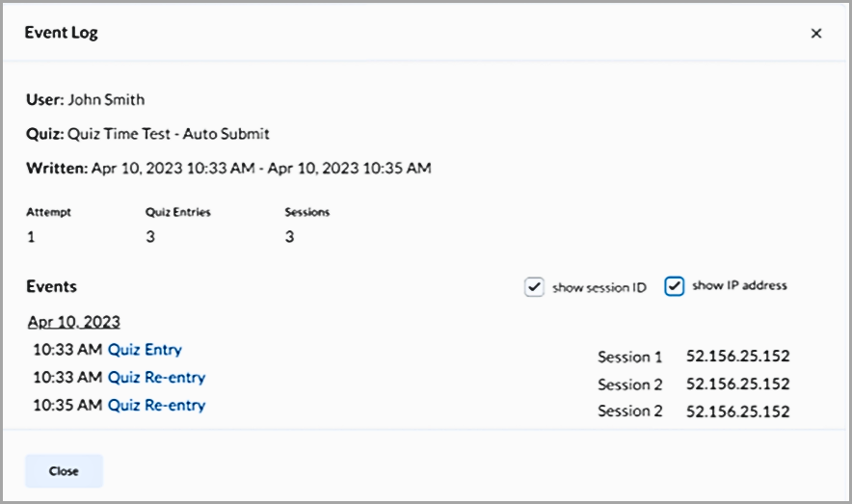This screenshot has width=852, height=504.
Task: Select Session 2 label in the 10:35 AM row
Action: coord(629,411)
